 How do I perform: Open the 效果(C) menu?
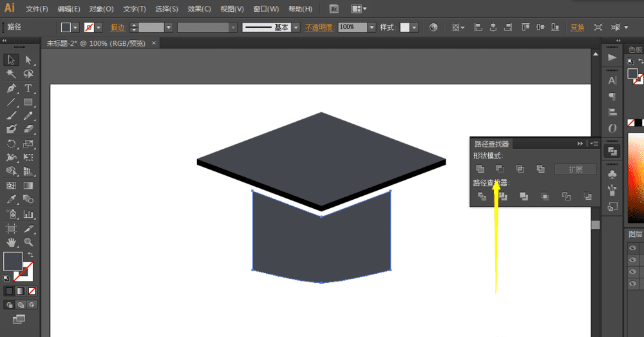199,9
